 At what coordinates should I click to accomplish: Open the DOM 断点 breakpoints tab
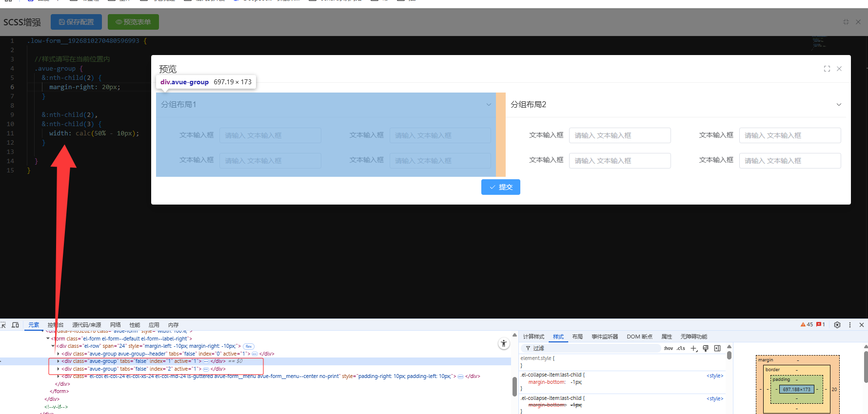pos(639,337)
